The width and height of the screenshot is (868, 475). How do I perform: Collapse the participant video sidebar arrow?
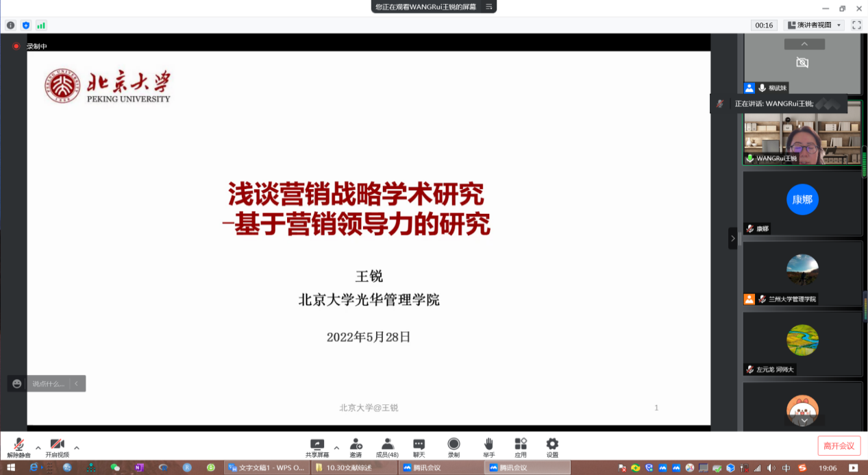732,239
